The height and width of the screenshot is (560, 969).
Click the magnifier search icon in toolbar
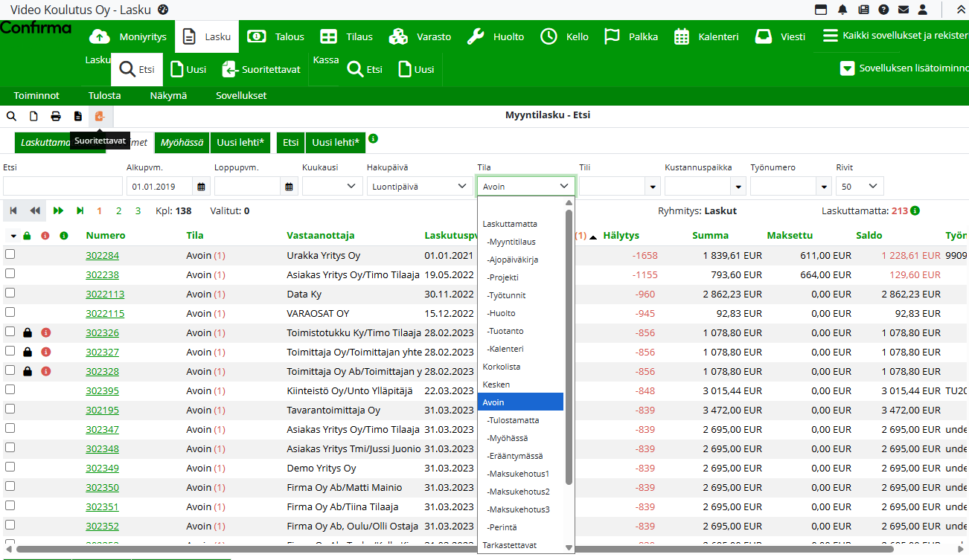click(x=11, y=116)
